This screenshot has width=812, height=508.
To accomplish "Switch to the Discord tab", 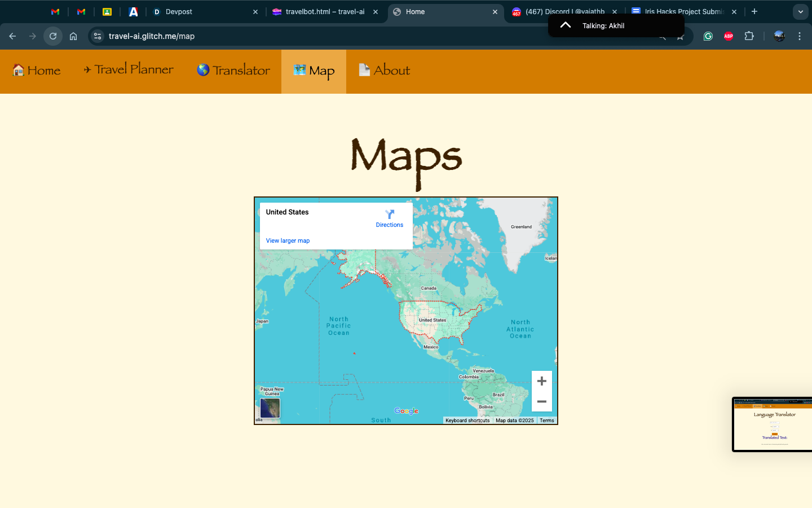I will [565, 11].
